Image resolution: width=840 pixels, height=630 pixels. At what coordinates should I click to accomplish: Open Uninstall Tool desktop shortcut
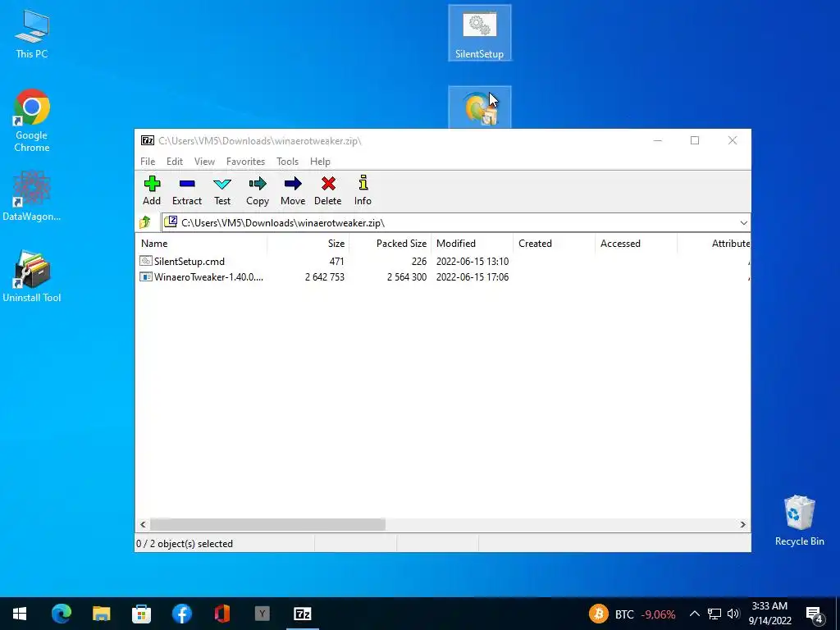pyautogui.click(x=32, y=276)
